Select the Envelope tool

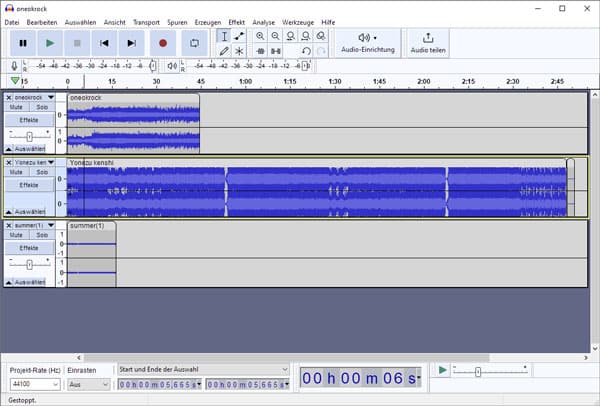(239, 36)
